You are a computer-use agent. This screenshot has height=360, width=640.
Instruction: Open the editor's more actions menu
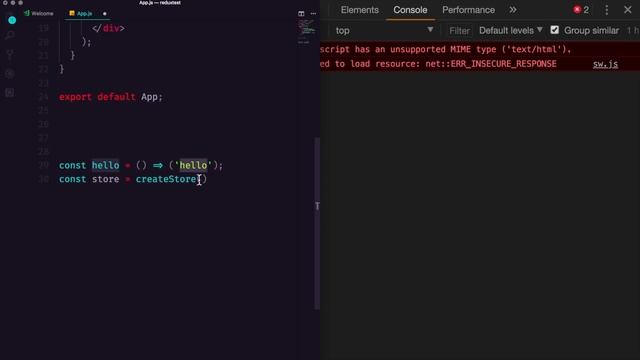click(x=313, y=13)
